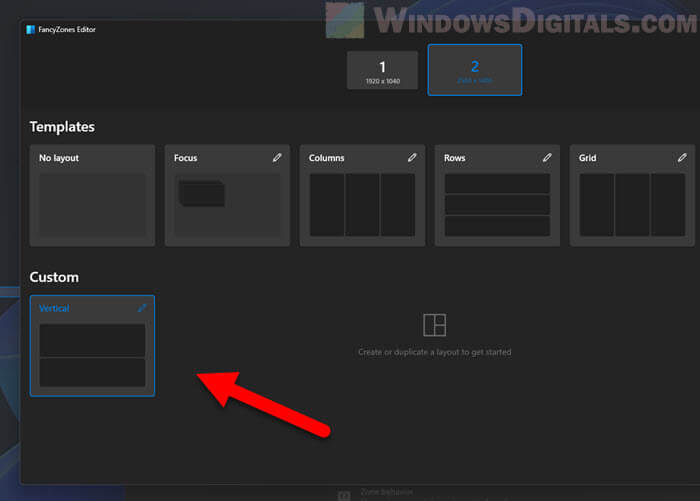This screenshot has height=501, width=700.
Task: Select the Vertical custom layout
Action: click(92, 346)
